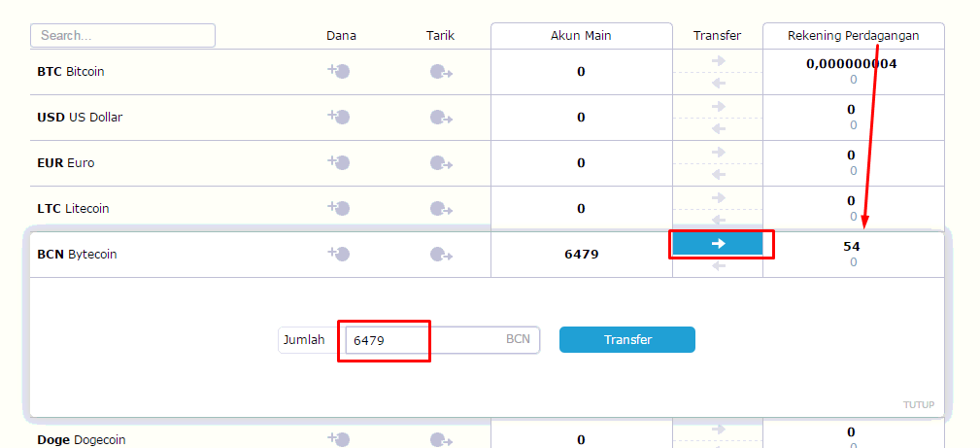Click the blue BCN transfer-to-trading arrow
Viewport: 980px width, 448px height.
tap(718, 243)
